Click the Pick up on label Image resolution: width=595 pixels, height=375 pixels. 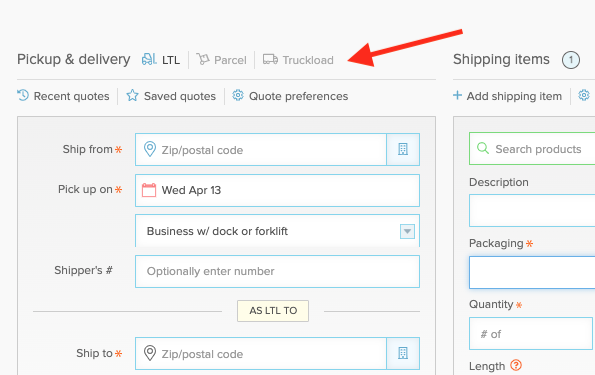pyautogui.click(x=85, y=189)
